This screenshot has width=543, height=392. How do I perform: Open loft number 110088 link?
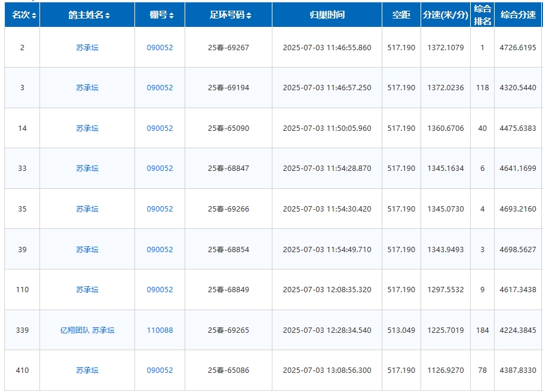tap(159, 330)
